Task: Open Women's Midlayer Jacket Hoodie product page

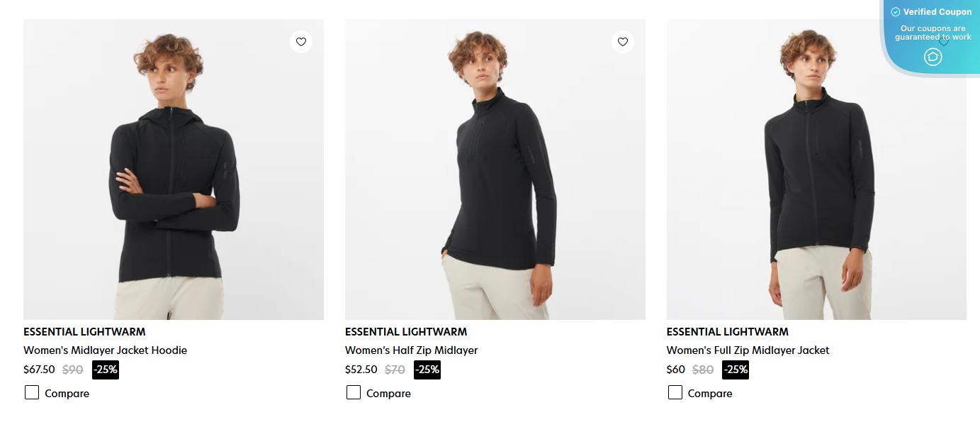Action: [105, 350]
